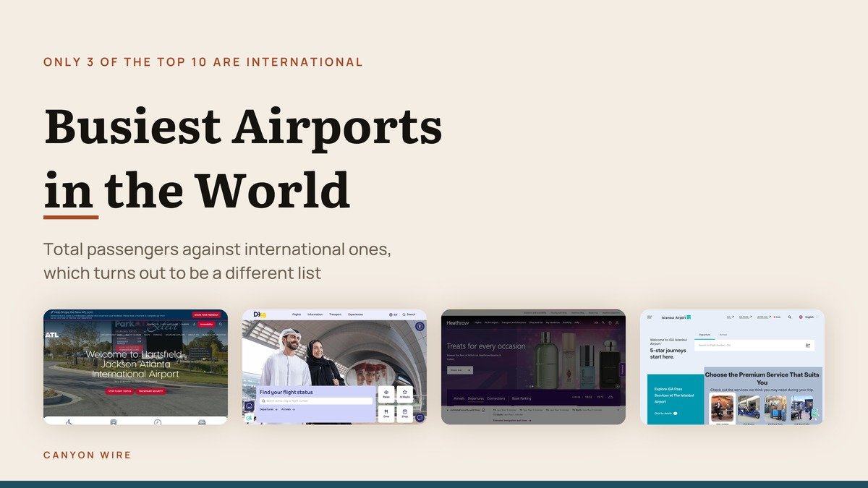Select the 'CANYON WIRE' footer text
The image size is (868, 488).
(88, 455)
